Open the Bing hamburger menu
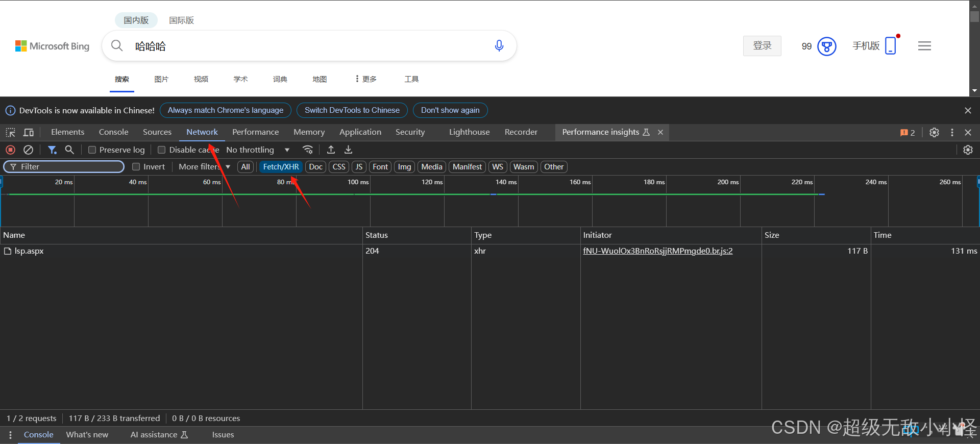 [x=924, y=46]
